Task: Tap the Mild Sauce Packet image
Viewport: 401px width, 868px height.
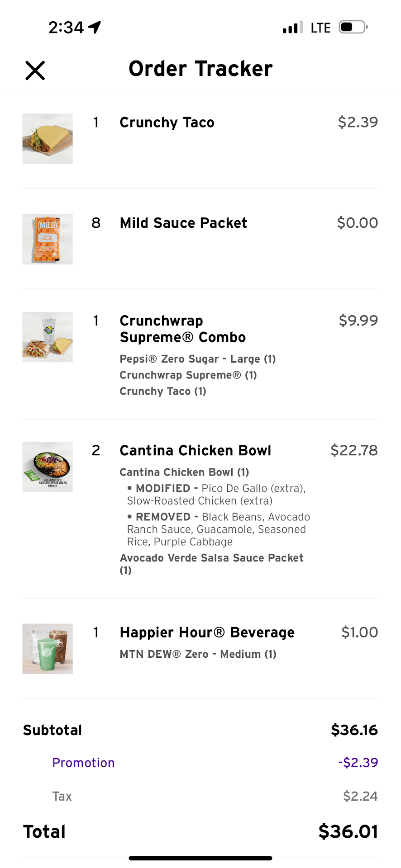Action: point(48,239)
